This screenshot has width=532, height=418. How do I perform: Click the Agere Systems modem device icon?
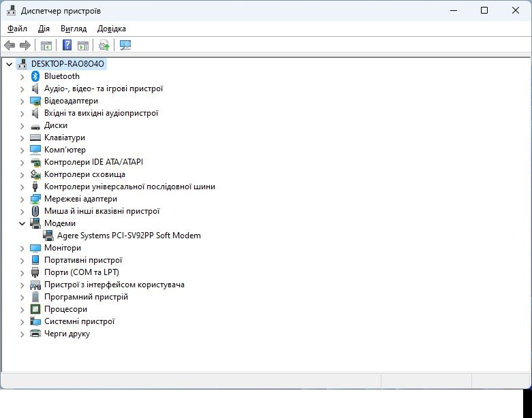(48, 236)
